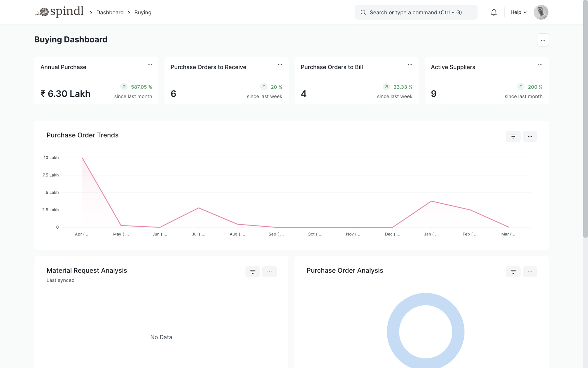Open Purchase Orders to Bill card title
This screenshot has width=588, height=368.
[332, 67]
